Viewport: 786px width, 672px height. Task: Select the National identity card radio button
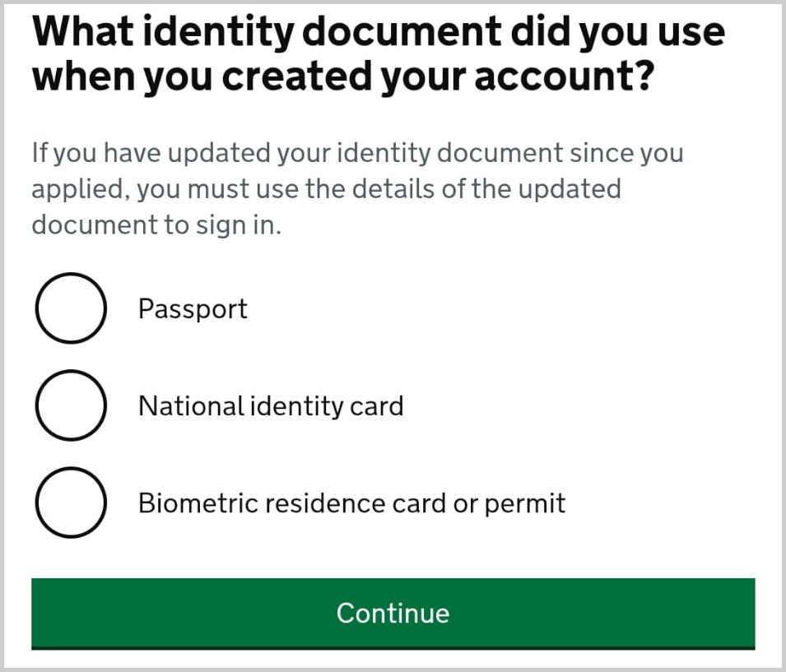click(x=71, y=406)
